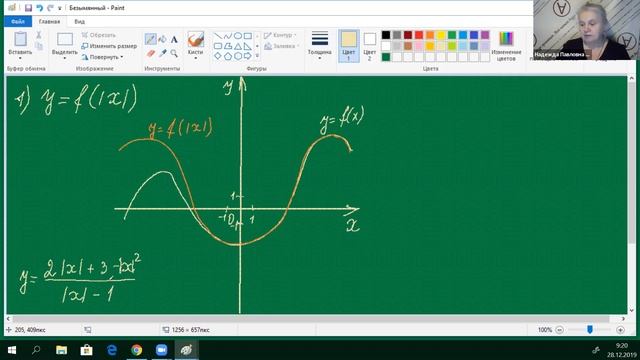Switch to the Home (Главная) tab
The height and width of the screenshot is (360, 640).
click(x=49, y=21)
